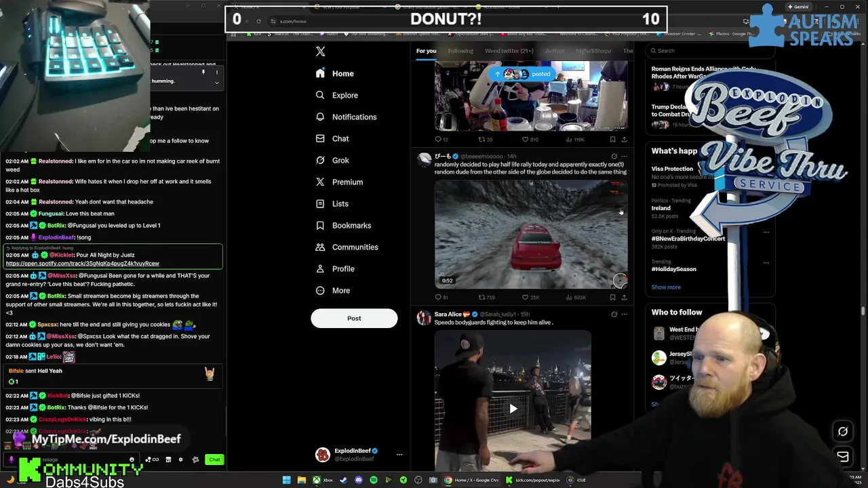This screenshot has width=868, height=488.
Task: Open Steam from the taskbar
Action: point(343,480)
